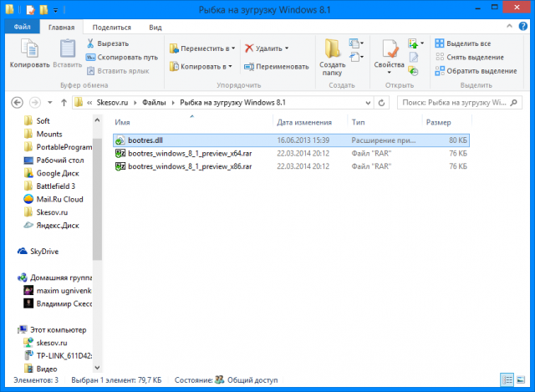This screenshot has width=535, height=392.
Task: Open Mail.Ru Cloud in navigation pane
Action: 53,199
